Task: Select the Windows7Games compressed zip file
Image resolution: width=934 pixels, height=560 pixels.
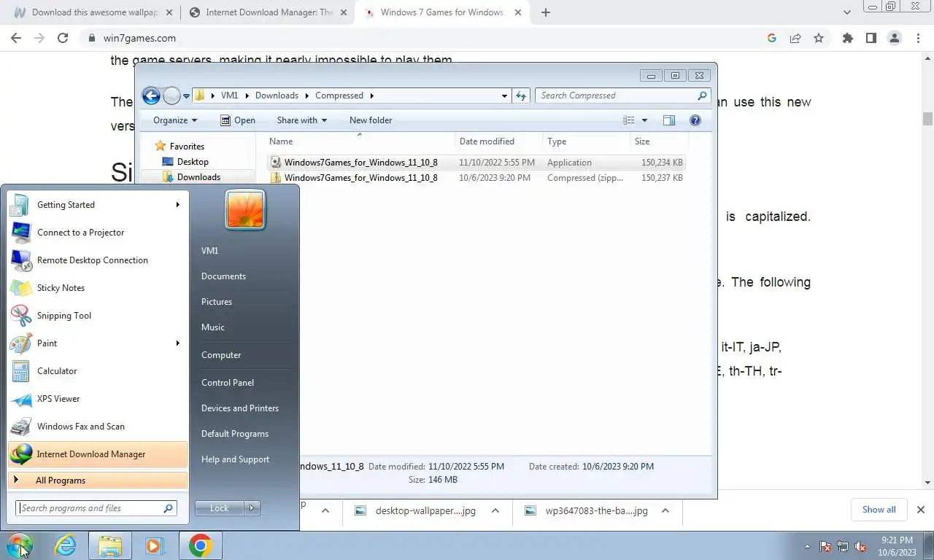Action: (x=477, y=178)
